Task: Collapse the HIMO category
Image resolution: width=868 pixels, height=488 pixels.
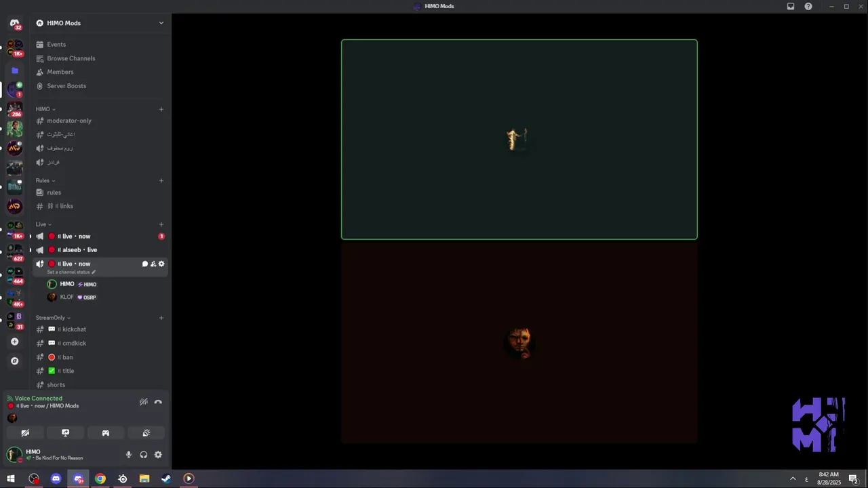Action: tap(45, 109)
